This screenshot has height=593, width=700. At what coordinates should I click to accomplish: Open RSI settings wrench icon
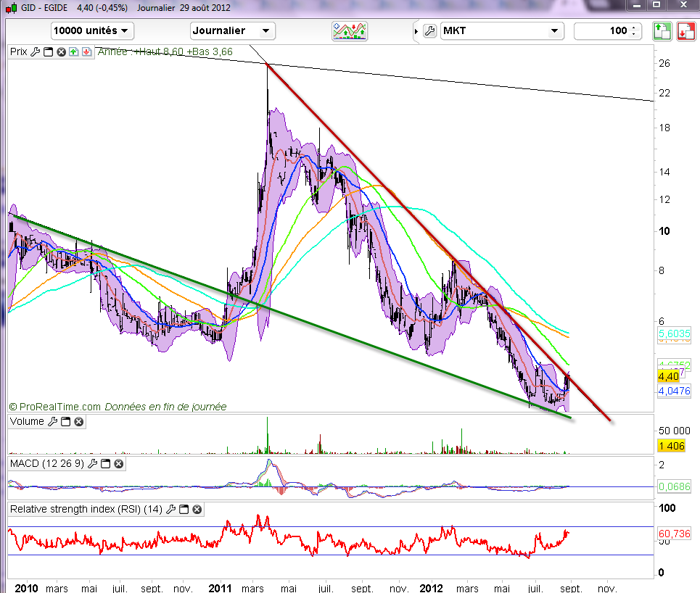click(171, 510)
